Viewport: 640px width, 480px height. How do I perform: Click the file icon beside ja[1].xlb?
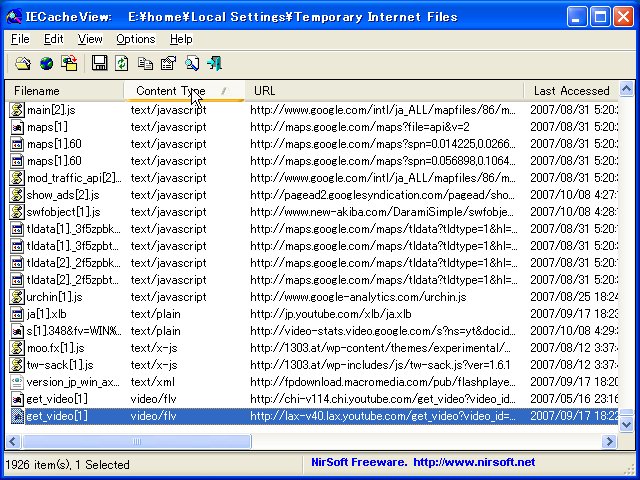[x=17, y=314]
